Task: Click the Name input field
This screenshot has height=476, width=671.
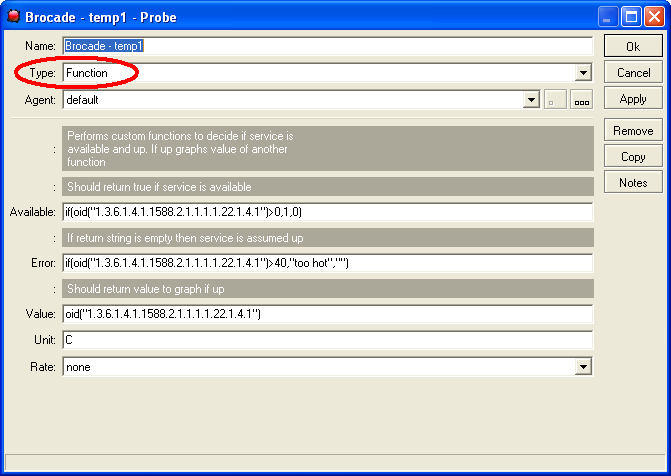Action: [328, 46]
